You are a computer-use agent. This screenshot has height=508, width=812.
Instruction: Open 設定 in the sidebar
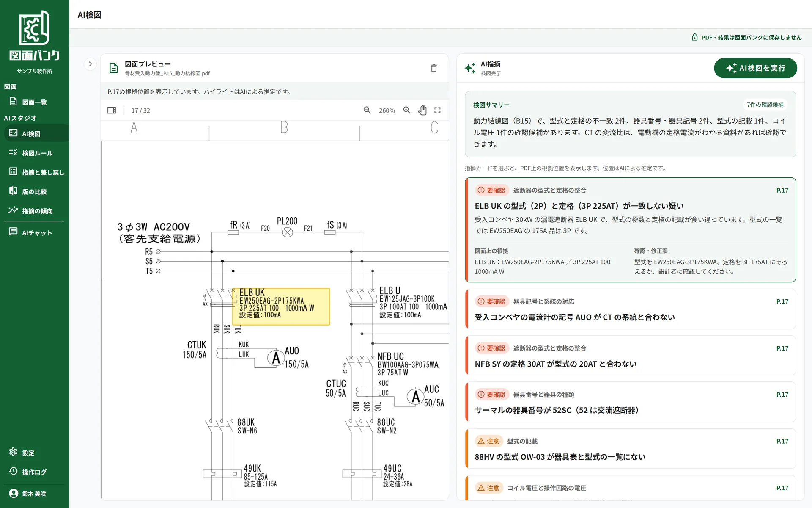click(x=34, y=453)
